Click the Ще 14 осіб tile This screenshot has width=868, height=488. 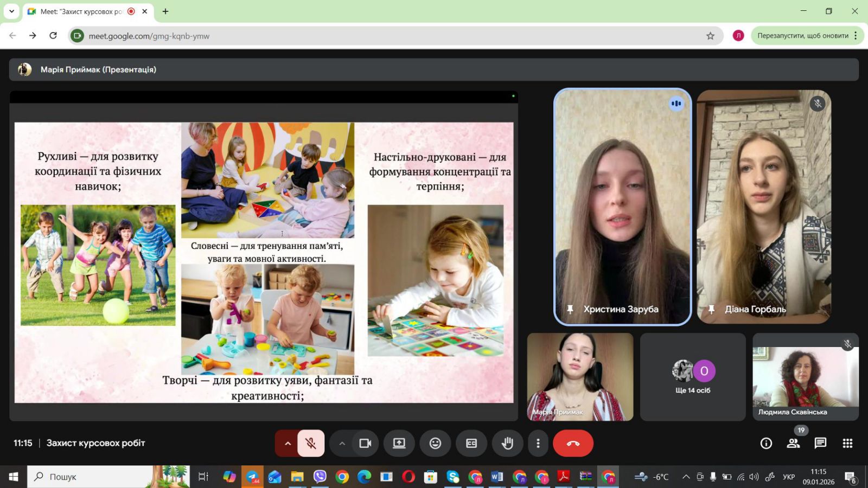pyautogui.click(x=693, y=377)
